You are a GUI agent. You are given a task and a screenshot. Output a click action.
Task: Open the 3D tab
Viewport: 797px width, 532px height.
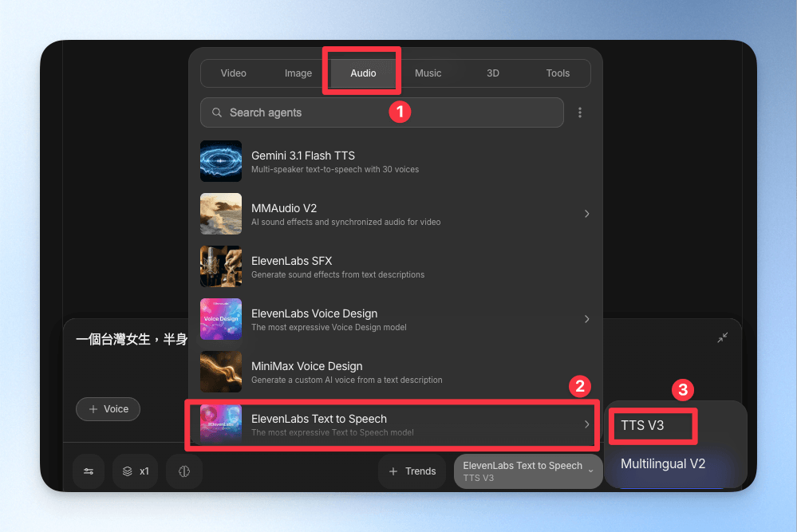492,73
